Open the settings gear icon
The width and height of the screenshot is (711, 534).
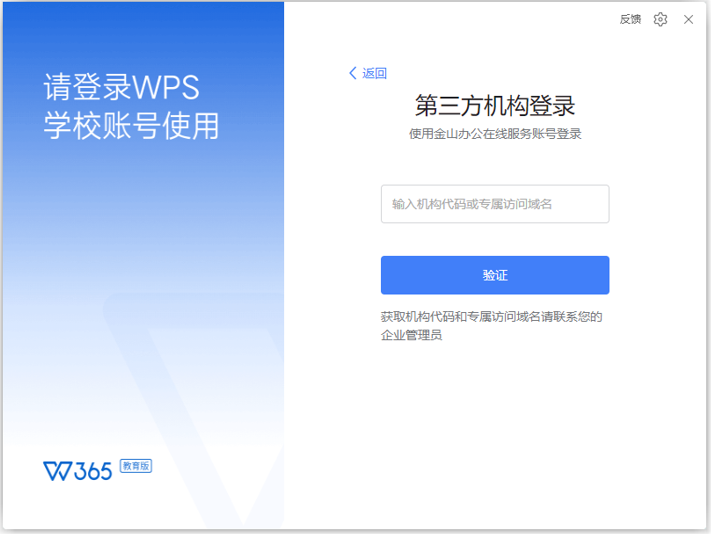(x=660, y=19)
